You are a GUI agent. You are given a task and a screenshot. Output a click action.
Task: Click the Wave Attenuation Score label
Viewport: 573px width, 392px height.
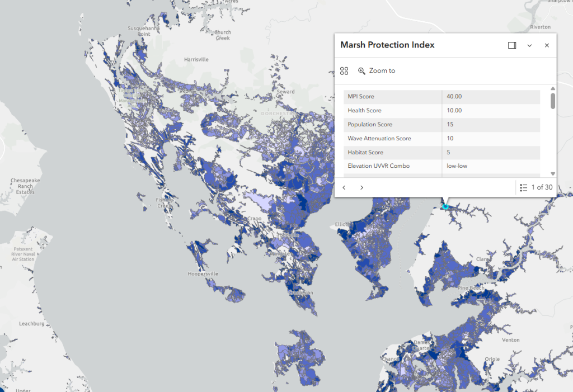click(x=379, y=139)
